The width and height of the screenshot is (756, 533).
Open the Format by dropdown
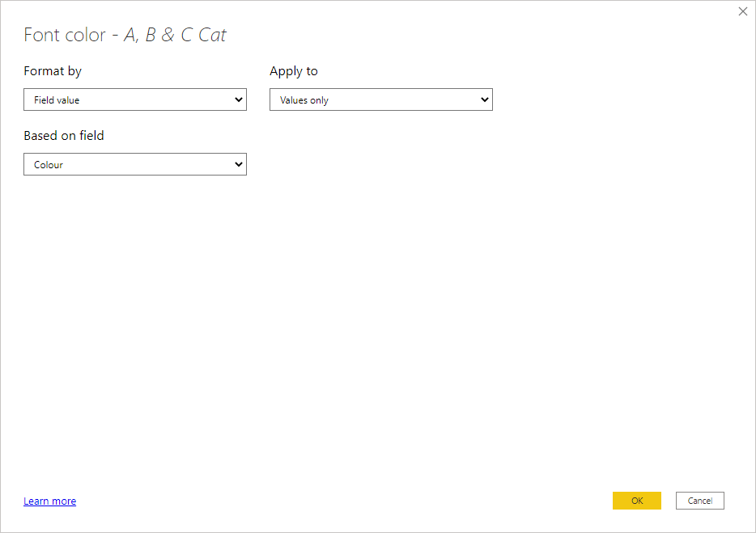(x=134, y=99)
